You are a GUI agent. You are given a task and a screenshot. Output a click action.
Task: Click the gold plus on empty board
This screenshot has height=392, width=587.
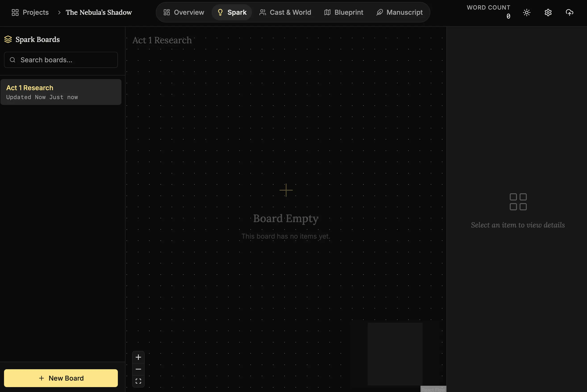[x=286, y=190]
